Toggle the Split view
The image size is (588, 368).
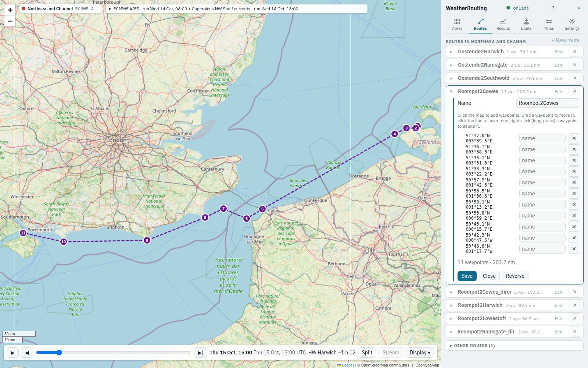point(367,353)
